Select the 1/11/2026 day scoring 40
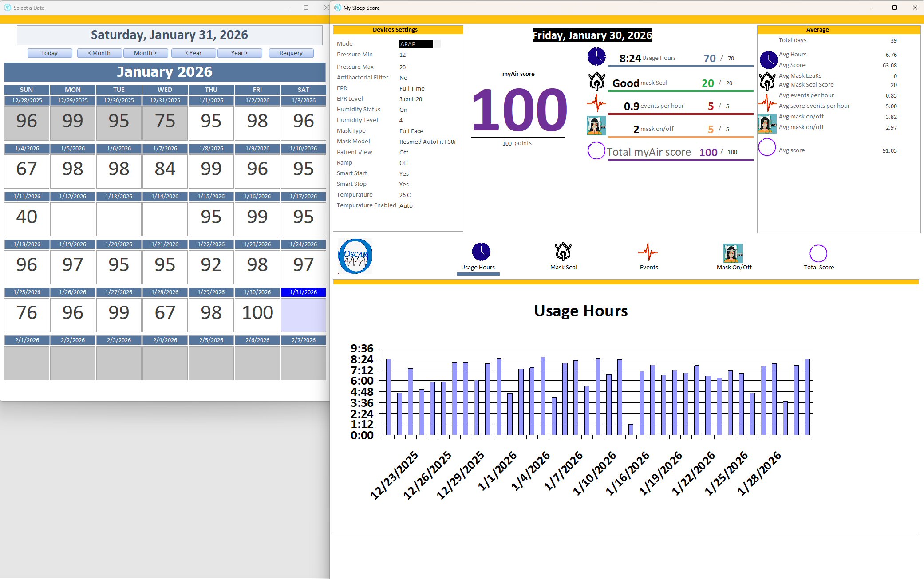Image resolution: width=924 pixels, height=579 pixels. click(27, 217)
